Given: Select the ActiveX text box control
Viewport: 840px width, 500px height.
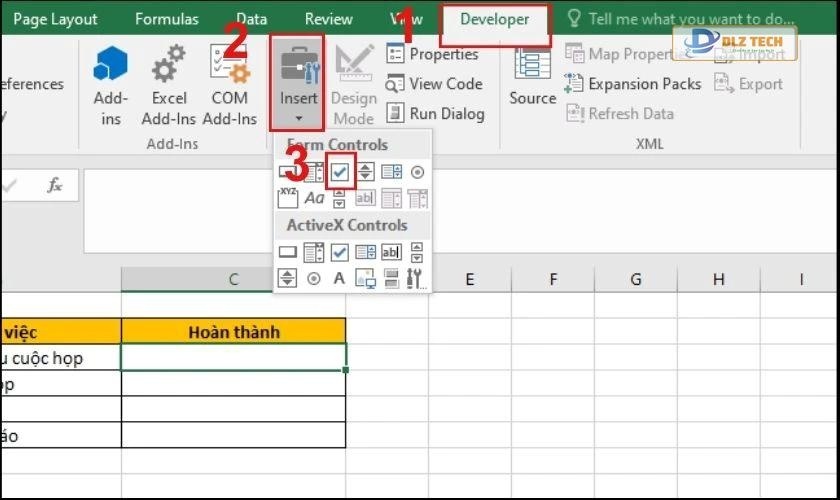Looking at the screenshot, I should (391, 252).
